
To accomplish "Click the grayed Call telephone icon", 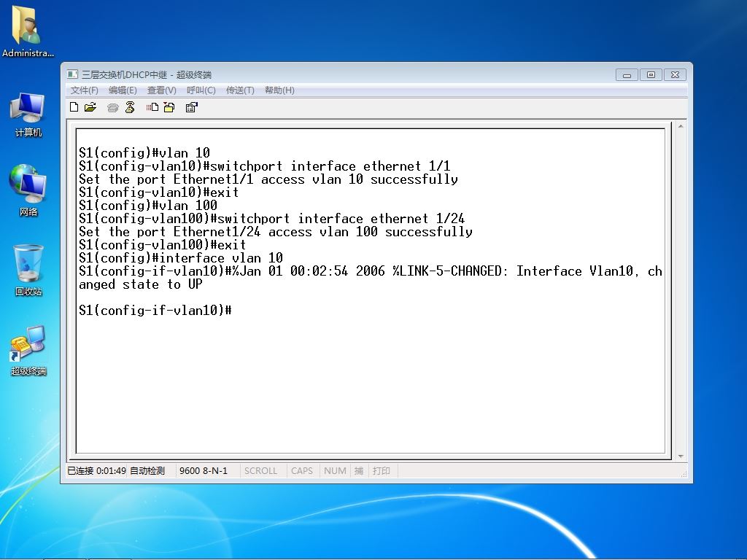I will [113, 108].
